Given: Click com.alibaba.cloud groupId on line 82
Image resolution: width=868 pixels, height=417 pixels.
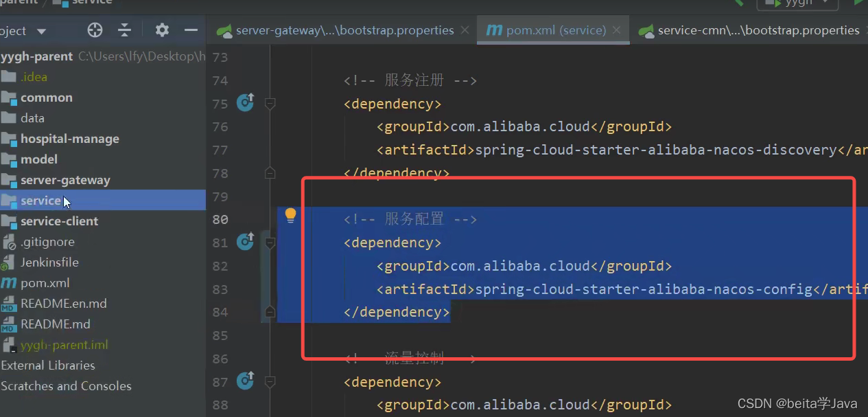Looking at the screenshot, I should [x=520, y=266].
